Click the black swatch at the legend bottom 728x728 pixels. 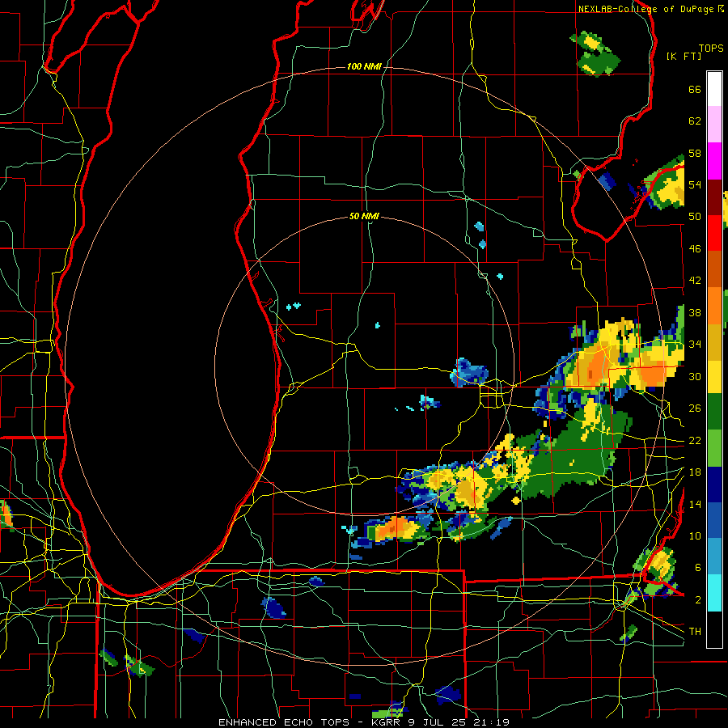[714, 629]
